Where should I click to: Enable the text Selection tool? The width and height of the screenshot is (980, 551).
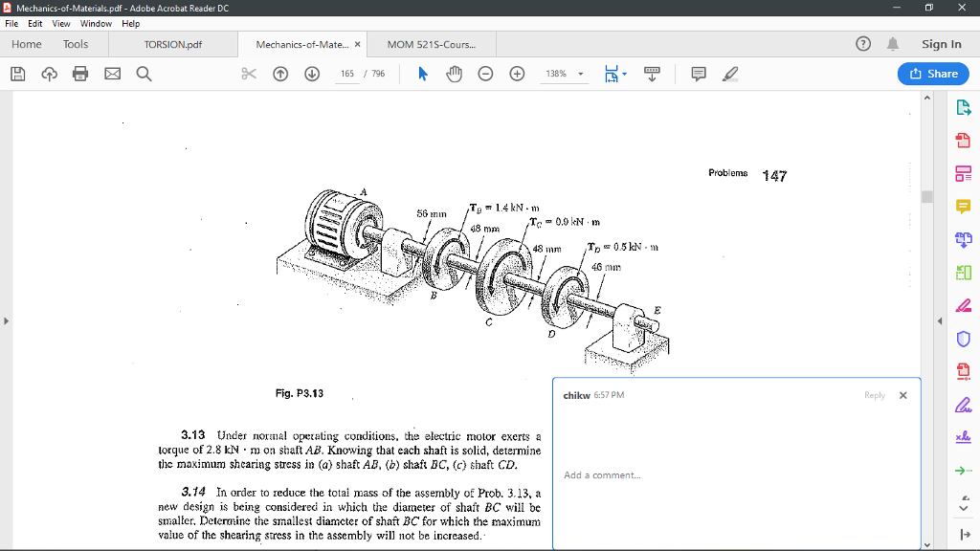(x=421, y=74)
